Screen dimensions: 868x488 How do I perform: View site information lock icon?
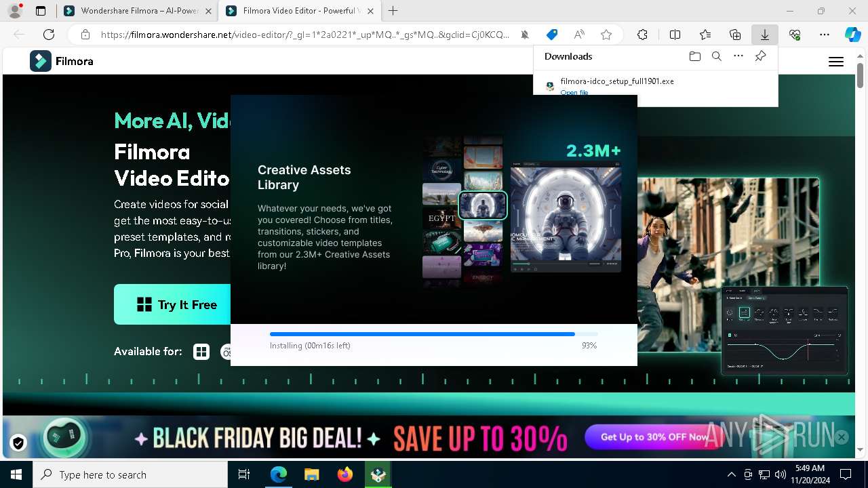85,35
